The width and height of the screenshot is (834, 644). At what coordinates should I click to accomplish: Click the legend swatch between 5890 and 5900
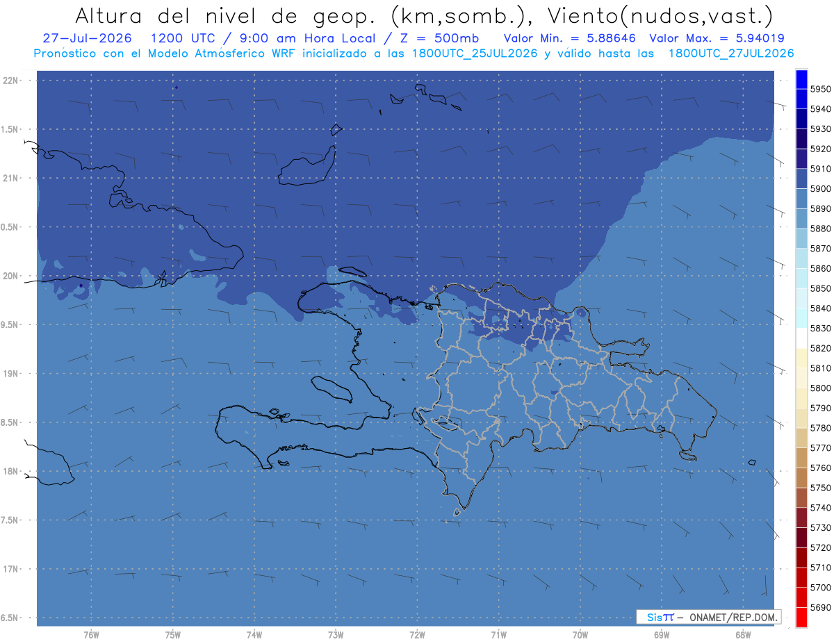801,199
